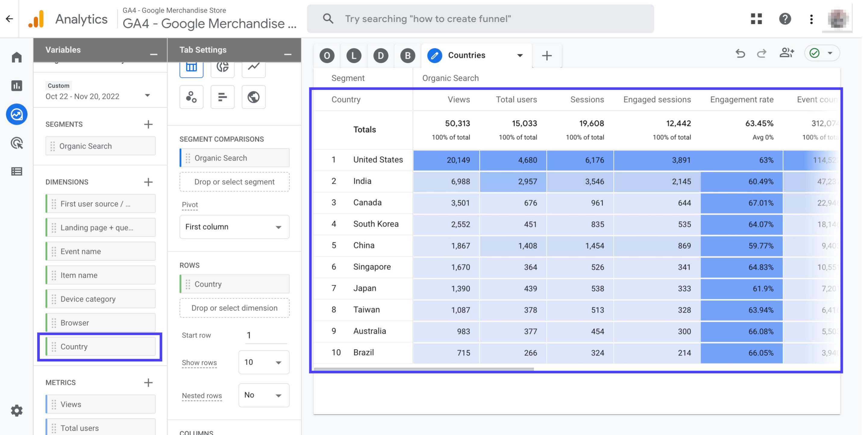Screen dimensions: 868x435
Task: Open the Google apps grid icon
Action: [756, 19]
